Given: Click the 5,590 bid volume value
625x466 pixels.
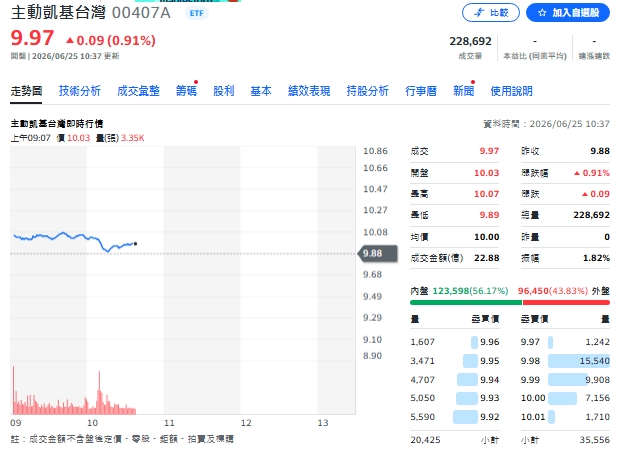Looking at the screenshot, I should coord(423,417).
